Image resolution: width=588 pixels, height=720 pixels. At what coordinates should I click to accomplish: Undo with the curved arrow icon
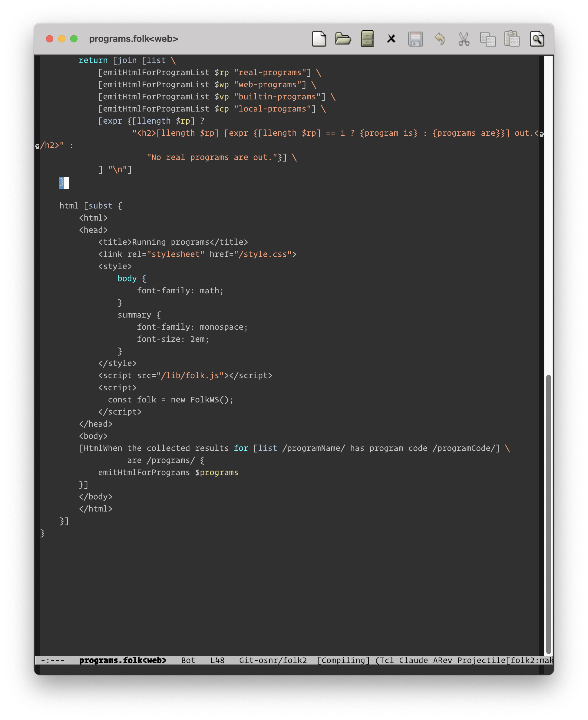440,39
